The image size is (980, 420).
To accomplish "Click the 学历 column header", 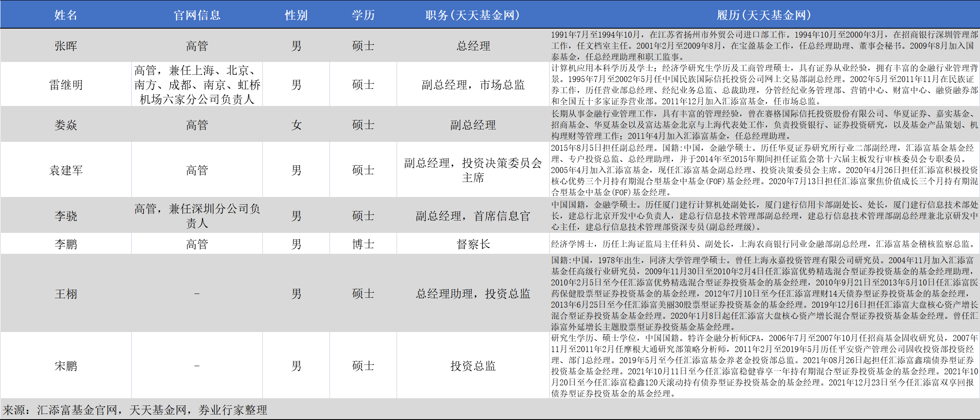I will (x=362, y=14).
